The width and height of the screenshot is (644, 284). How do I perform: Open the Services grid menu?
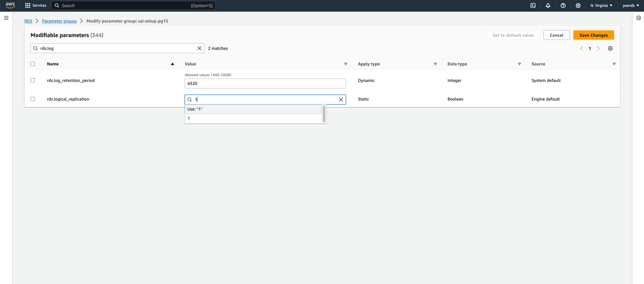(x=35, y=6)
